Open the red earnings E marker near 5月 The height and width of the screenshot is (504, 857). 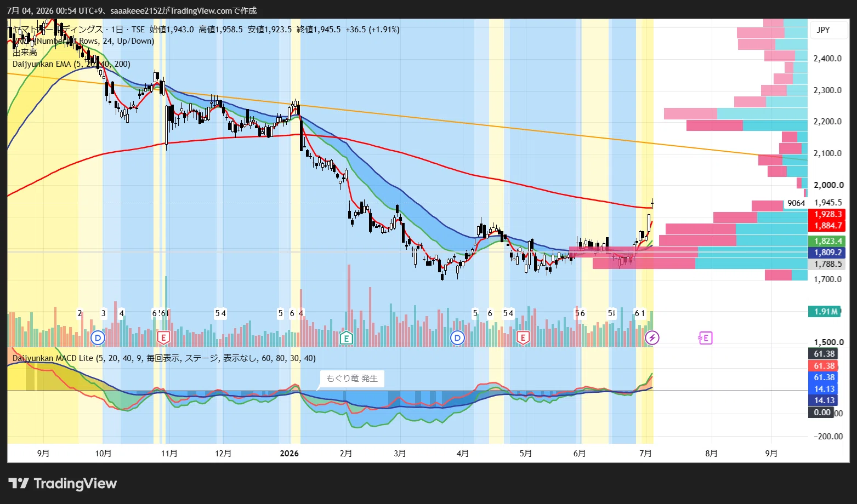(x=523, y=337)
